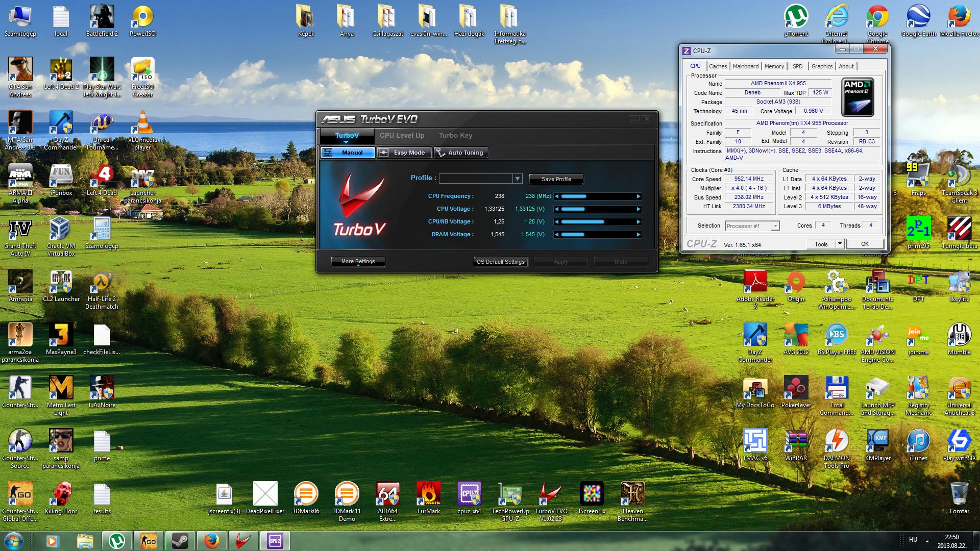Open the About tab in CPU-Z
Screen dimensions: 980x551
(846, 66)
